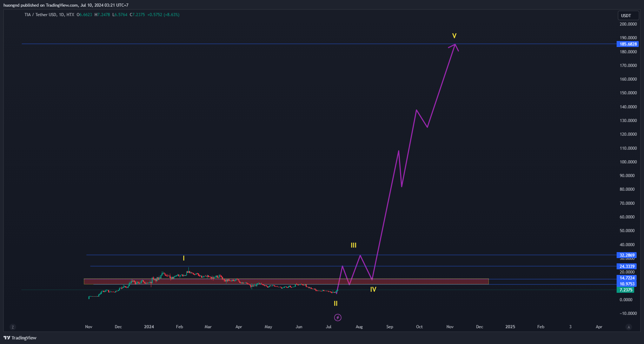
Task: Click the purple projection arrow tip near 185
Action: coord(455,45)
